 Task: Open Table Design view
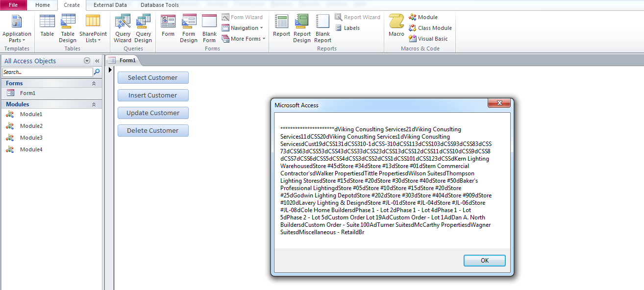(68, 28)
